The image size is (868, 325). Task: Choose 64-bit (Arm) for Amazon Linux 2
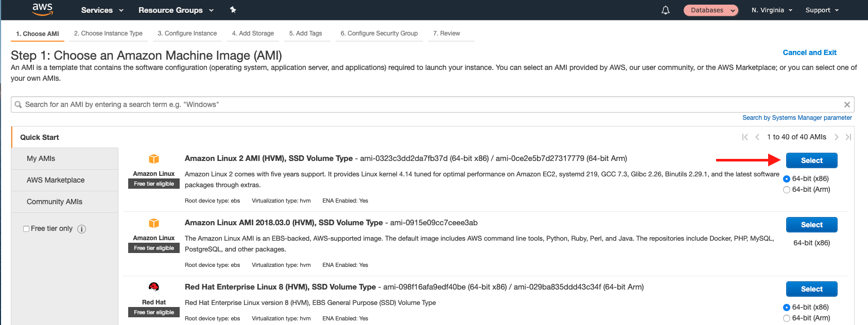click(787, 190)
